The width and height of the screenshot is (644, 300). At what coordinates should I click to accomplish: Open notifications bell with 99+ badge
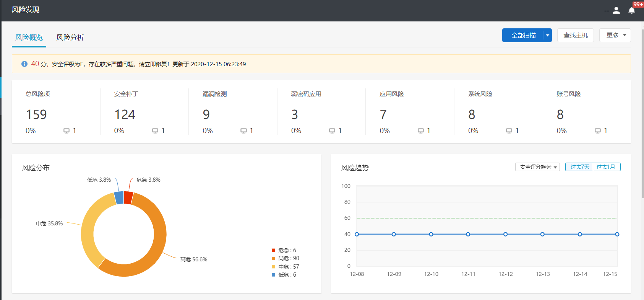tap(632, 10)
